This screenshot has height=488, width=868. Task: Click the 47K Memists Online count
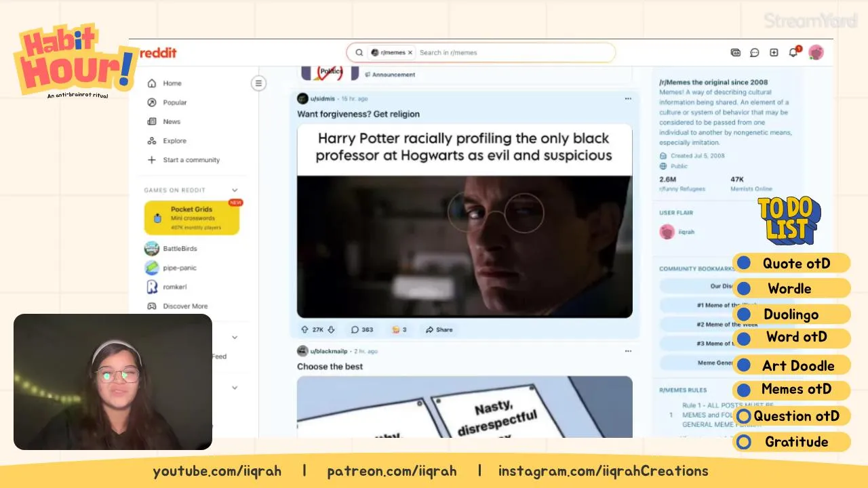pyautogui.click(x=737, y=180)
